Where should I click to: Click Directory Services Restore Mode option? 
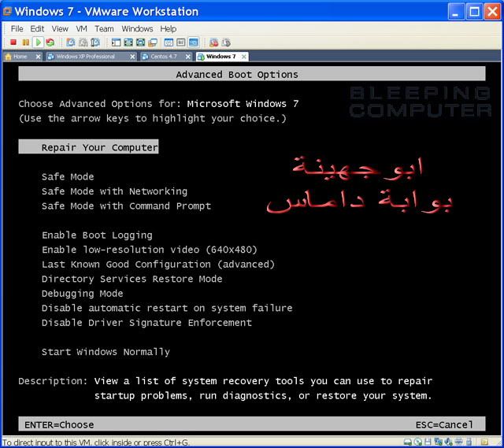click(x=132, y=279)
